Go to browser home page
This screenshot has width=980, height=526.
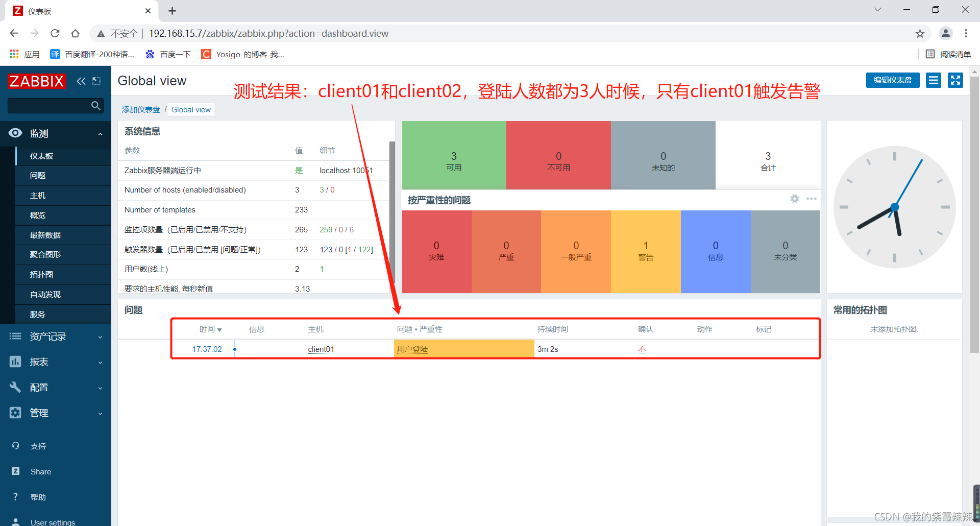coord(76,34)
